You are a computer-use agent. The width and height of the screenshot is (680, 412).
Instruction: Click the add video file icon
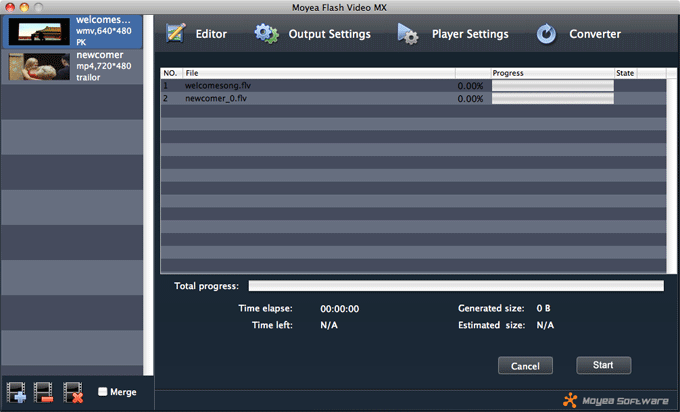(18, 391)
